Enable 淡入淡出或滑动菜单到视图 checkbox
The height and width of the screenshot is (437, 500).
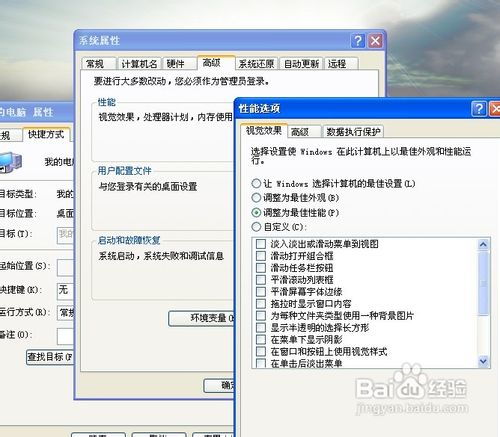[x=261, y=244]
